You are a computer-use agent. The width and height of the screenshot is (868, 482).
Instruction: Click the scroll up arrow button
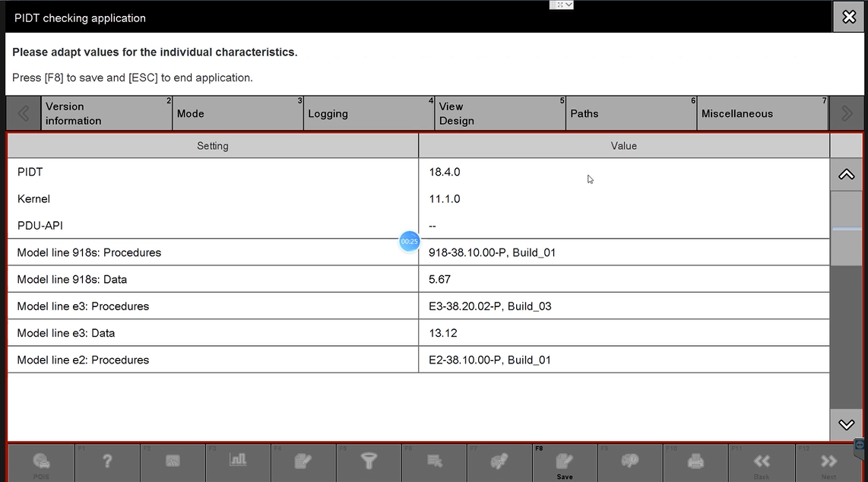(x=846, y=175)
